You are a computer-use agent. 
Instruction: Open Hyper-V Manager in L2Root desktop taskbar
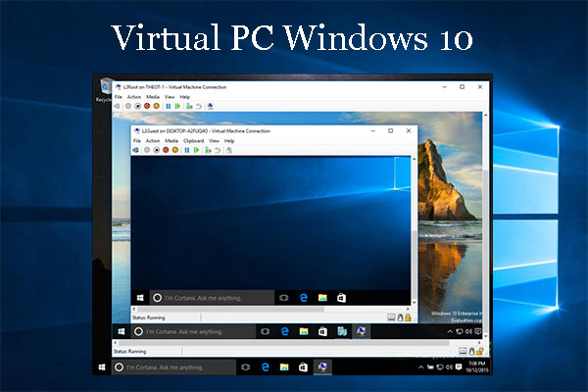pos(342,331)
